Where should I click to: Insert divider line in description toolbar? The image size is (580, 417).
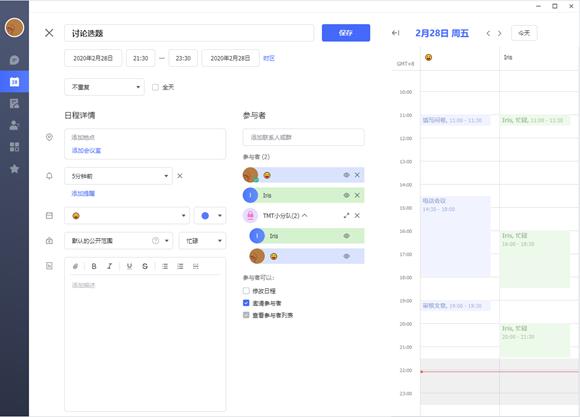tap(196, 266)
